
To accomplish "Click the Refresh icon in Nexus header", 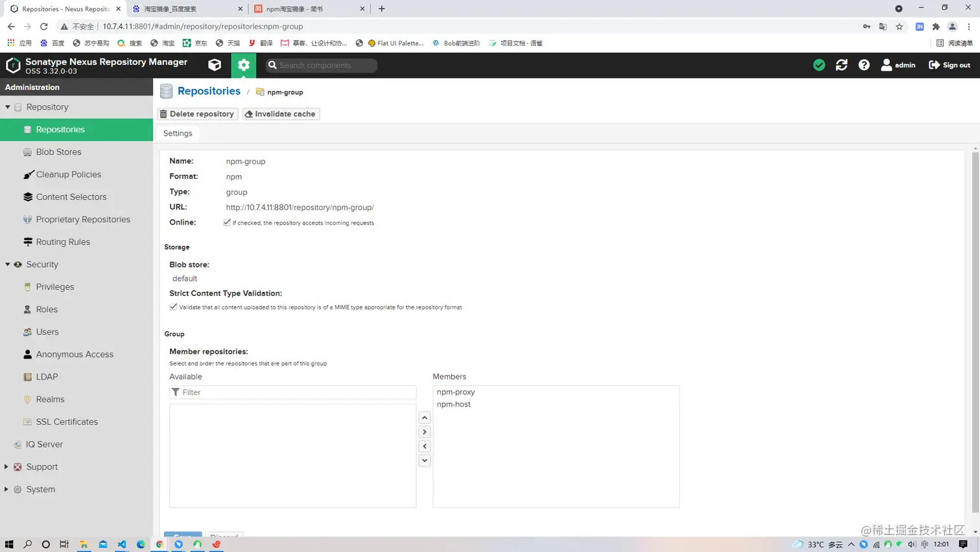I will [x=841, y=65].
